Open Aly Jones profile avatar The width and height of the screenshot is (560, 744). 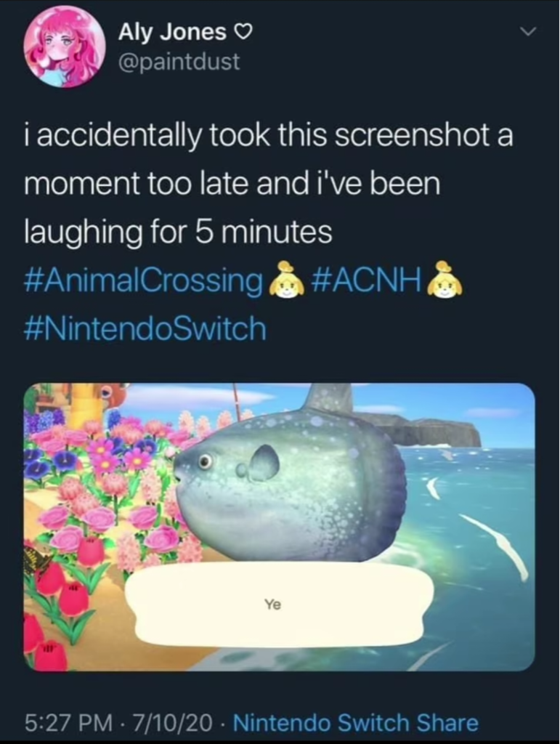[65, 47]
